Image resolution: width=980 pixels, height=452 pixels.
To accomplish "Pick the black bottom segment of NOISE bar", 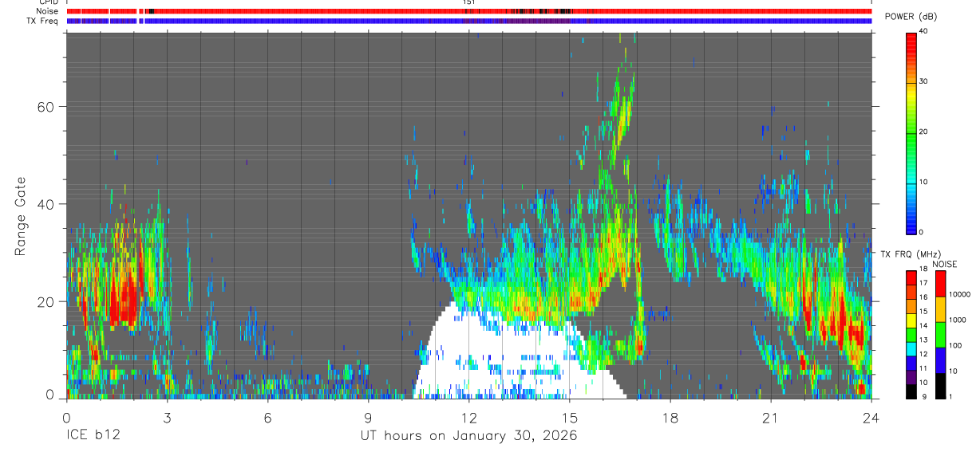I will (x=939, y=386).
